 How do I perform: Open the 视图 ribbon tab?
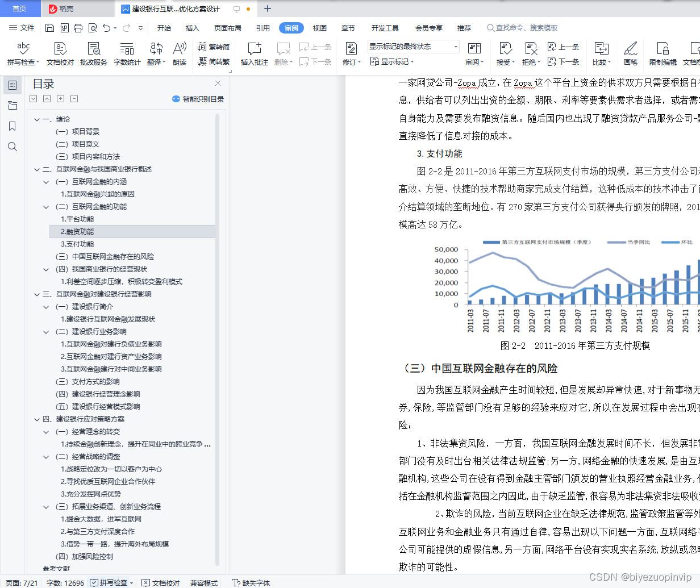click(320, 27)
